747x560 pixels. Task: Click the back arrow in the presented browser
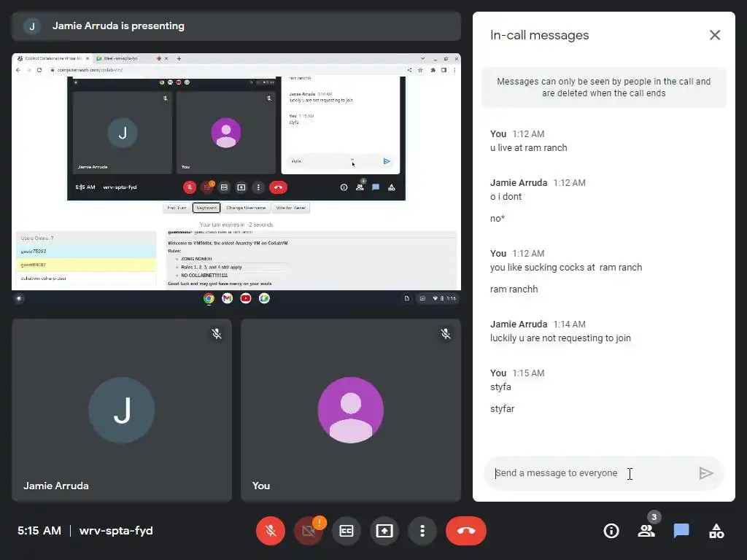(18, 70)
